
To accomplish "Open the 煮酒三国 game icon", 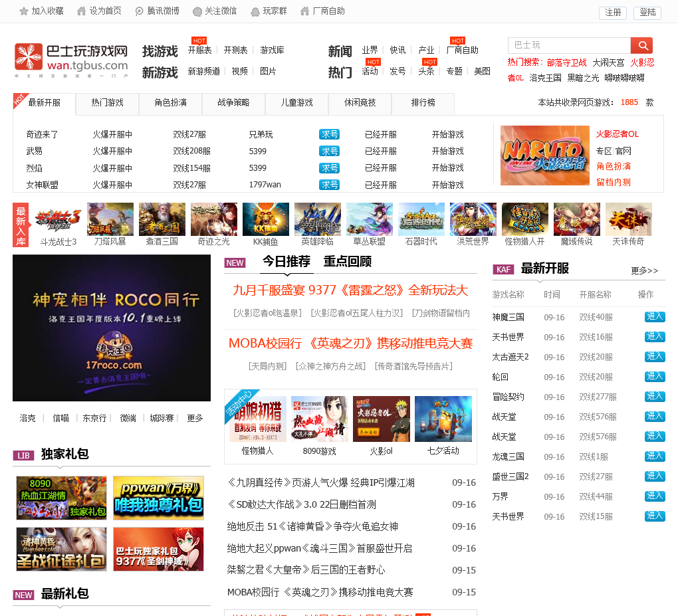I will coord(162,219).
